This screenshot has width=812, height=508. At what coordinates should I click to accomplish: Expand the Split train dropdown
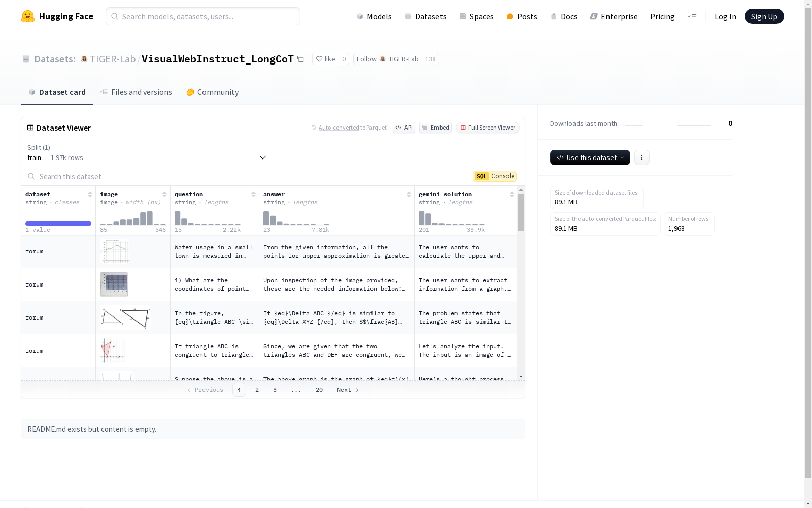coord(147,152)
